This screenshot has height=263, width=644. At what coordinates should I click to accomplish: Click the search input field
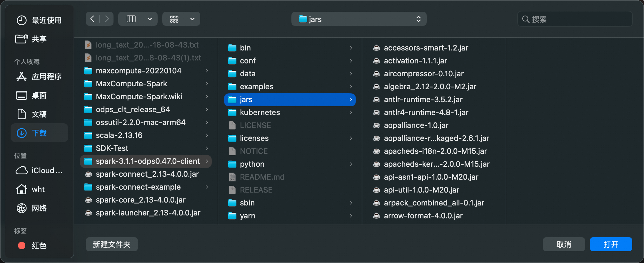579,19
